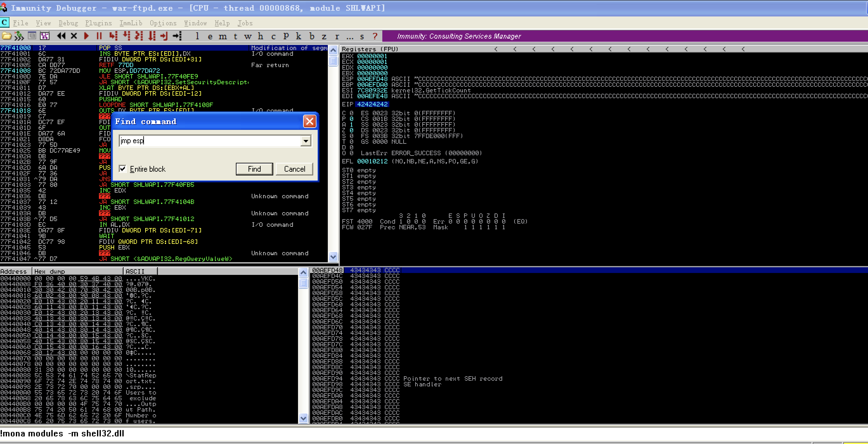Select the EFL value 00010212
The width and height of the screenshot is (868, 444).
[x=372, y=161]
